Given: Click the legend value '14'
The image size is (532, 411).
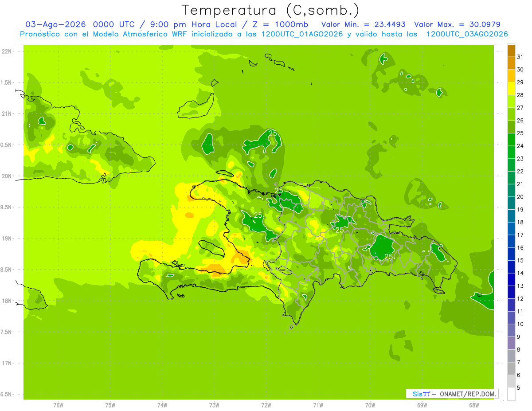Looking at the screenshot, I should (x=520, y=273).
